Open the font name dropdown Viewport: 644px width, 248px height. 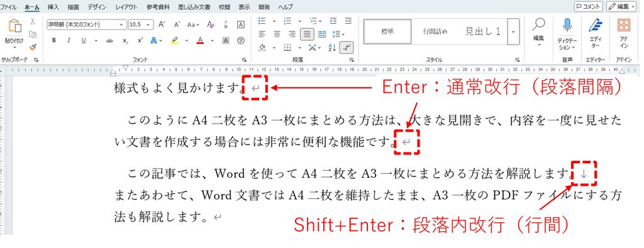[121, 24]
